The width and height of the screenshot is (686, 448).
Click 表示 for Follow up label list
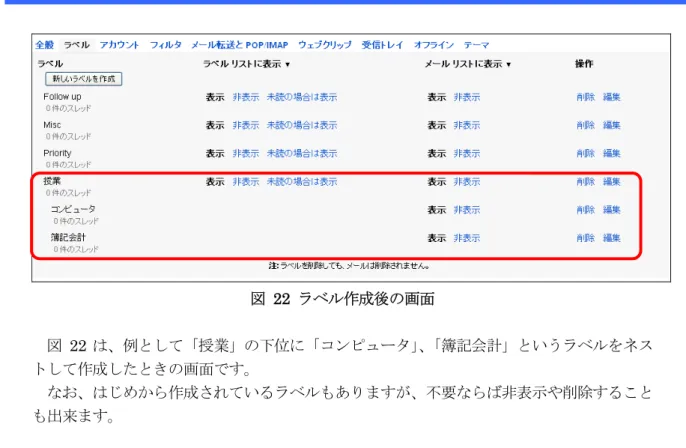coord(215,97)
